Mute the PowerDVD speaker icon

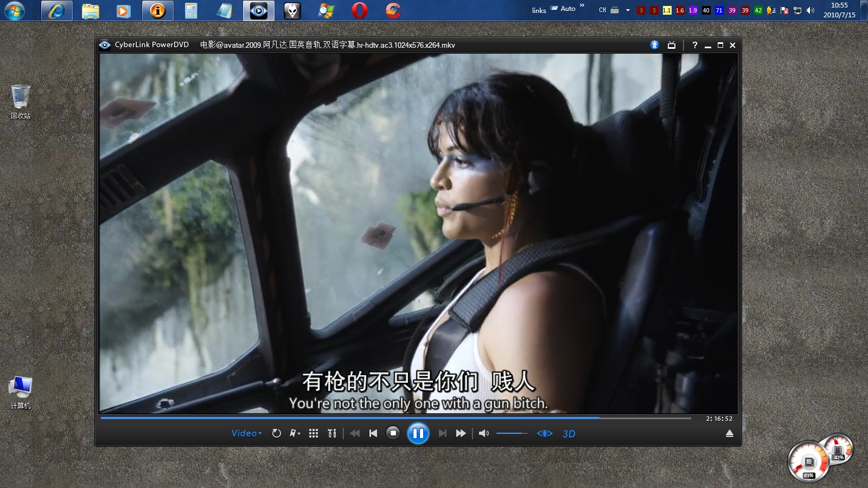click(x=484, y=433)
